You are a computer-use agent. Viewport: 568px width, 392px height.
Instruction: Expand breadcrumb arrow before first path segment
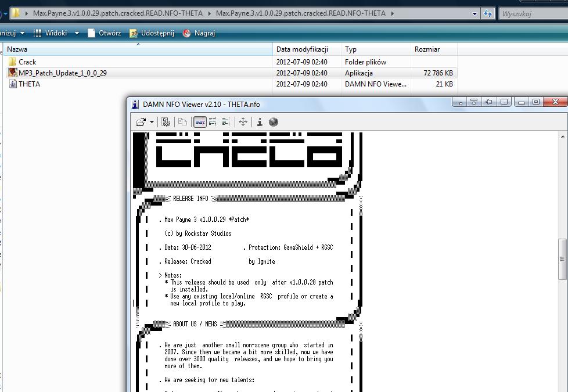coord(27,13)
